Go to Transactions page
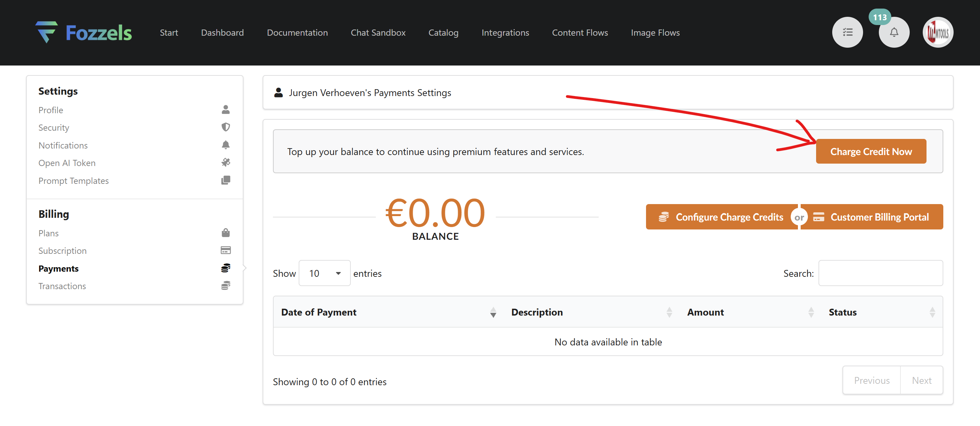 click(x=62, y=286)
